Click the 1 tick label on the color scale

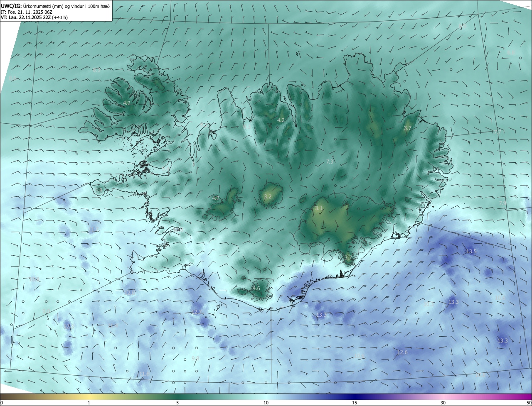(x=89, y=403)
